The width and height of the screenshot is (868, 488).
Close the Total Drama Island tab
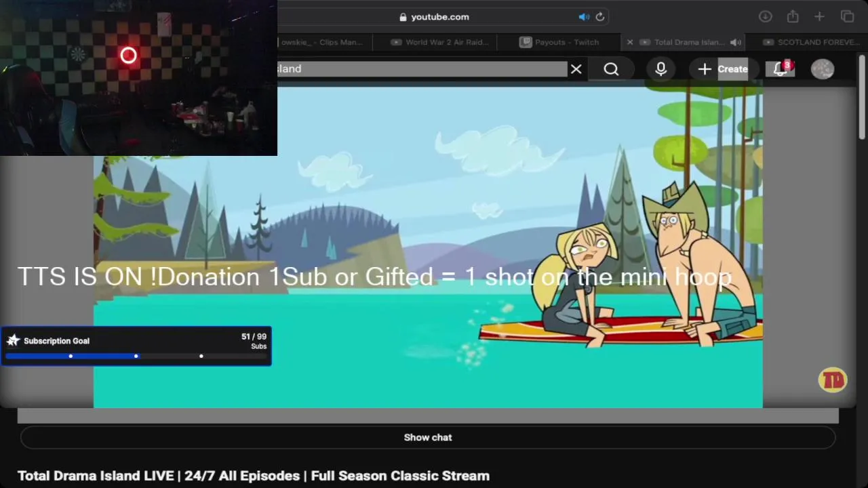[x=629, y=42]
